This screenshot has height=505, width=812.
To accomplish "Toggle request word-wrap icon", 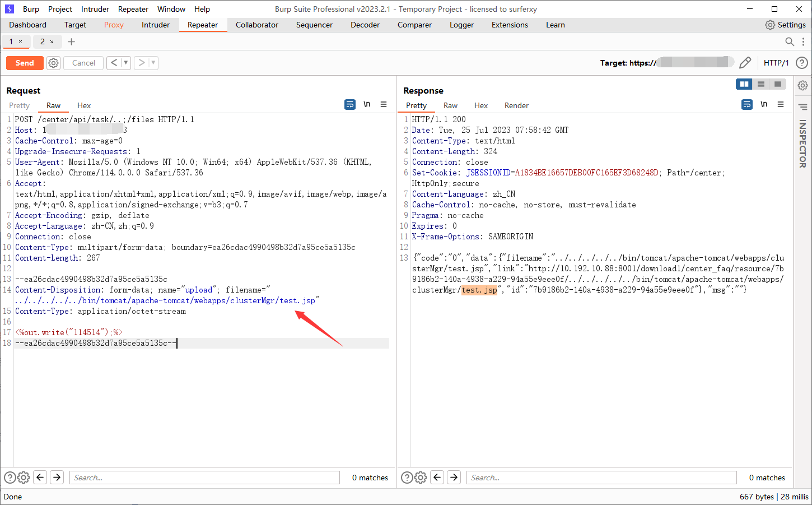I will pos(350,104).
